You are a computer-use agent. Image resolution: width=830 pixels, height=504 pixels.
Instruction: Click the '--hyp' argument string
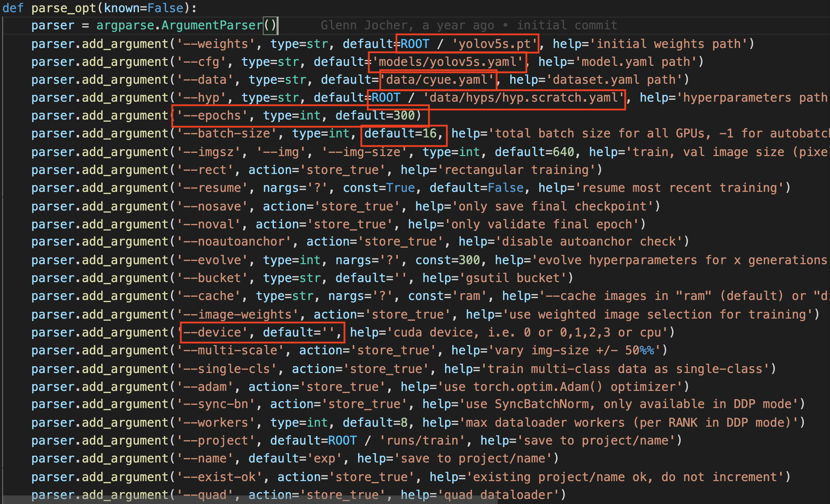click(201, 98)
